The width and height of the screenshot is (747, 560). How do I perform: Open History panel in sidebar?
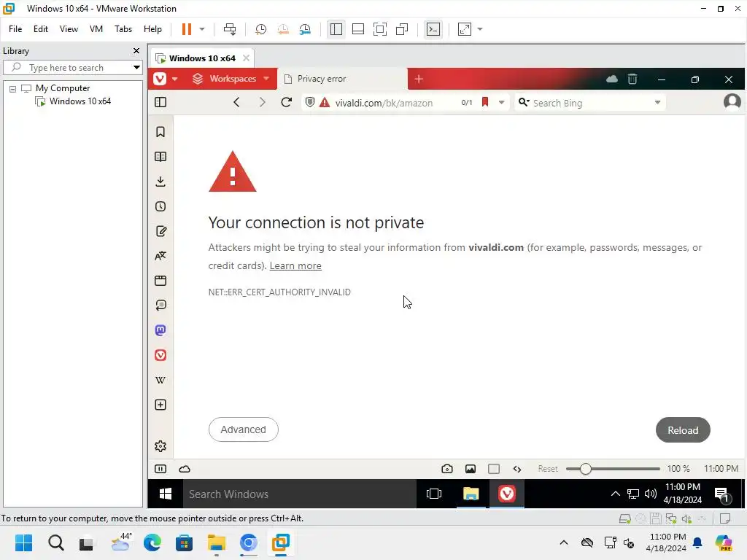pyautogui.click(x=160, y=206)
